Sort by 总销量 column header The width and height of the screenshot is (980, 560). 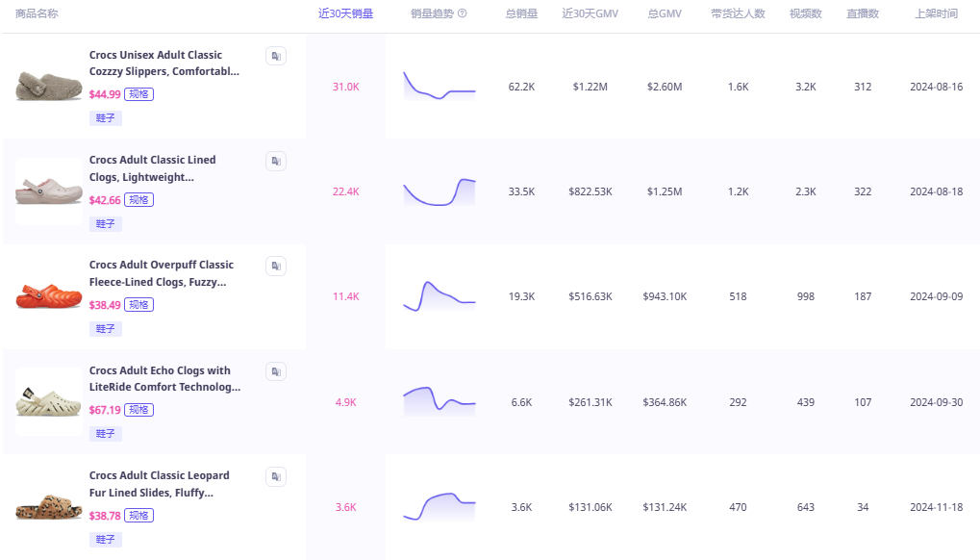click(x=521, y=13)
